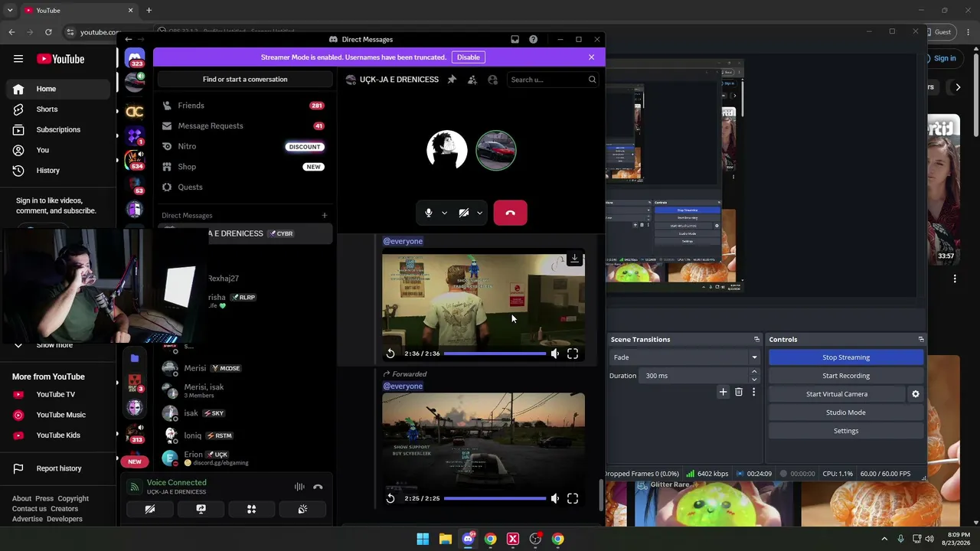The width and height of the screenshot is (980, 551).
Task: Open Nitro page in Discord
Action: tap(245, 146)
